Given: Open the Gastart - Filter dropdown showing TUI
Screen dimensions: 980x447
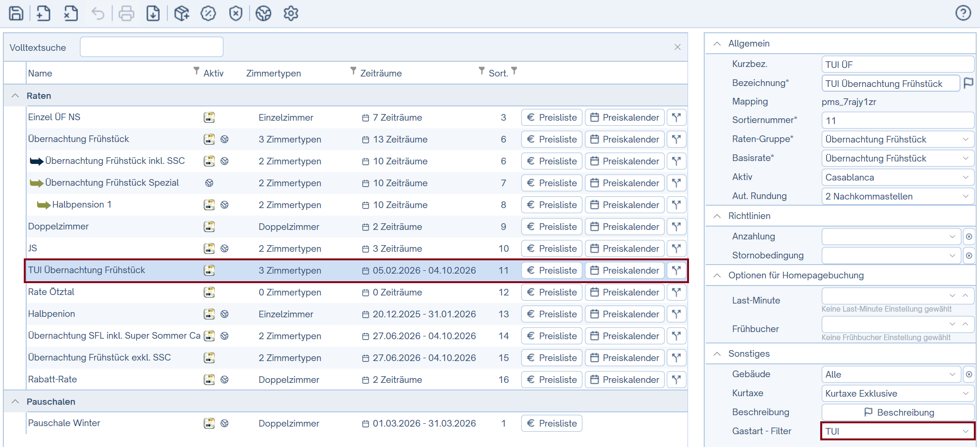Looking at the screenshot, I should pos(898,431).
